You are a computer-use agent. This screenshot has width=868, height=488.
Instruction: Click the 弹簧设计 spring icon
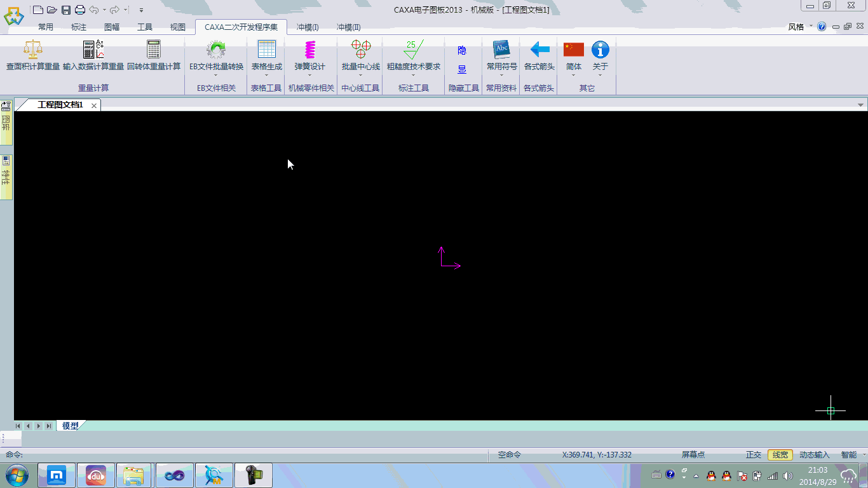(x=309, y=50)
